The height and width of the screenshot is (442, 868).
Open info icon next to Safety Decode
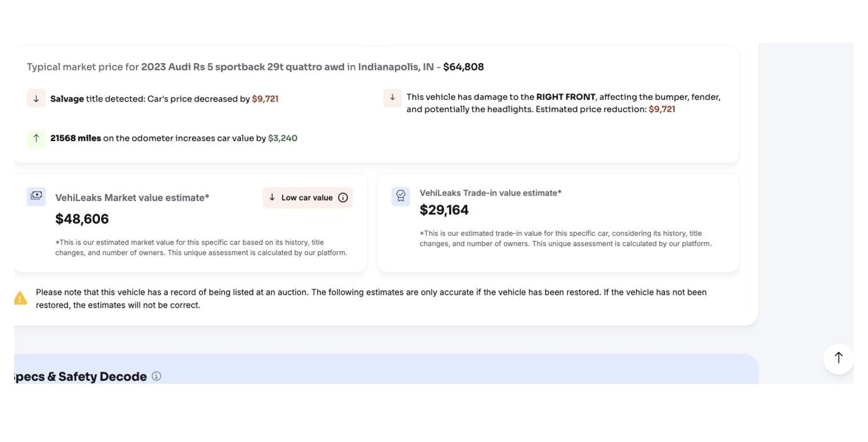pyautogui.click(x=156, y=376)
